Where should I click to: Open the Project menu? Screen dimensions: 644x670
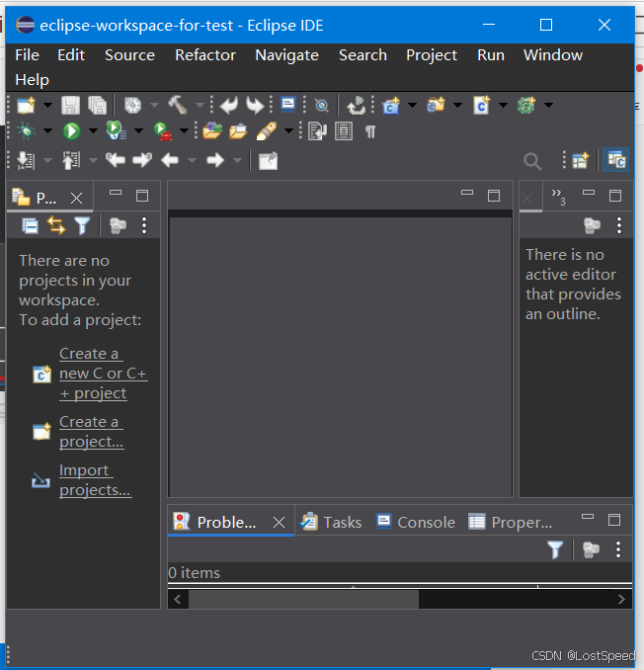(x=432, y=55)
